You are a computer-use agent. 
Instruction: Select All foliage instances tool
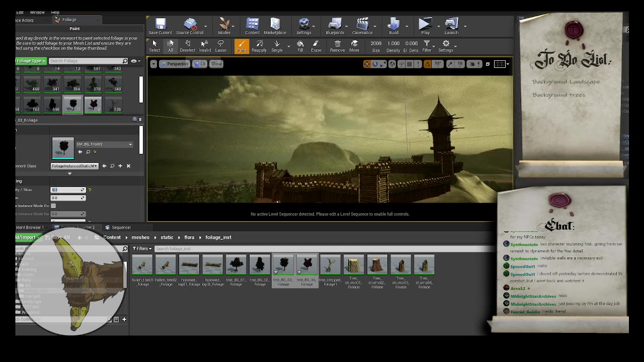click(x=171, y=46)
